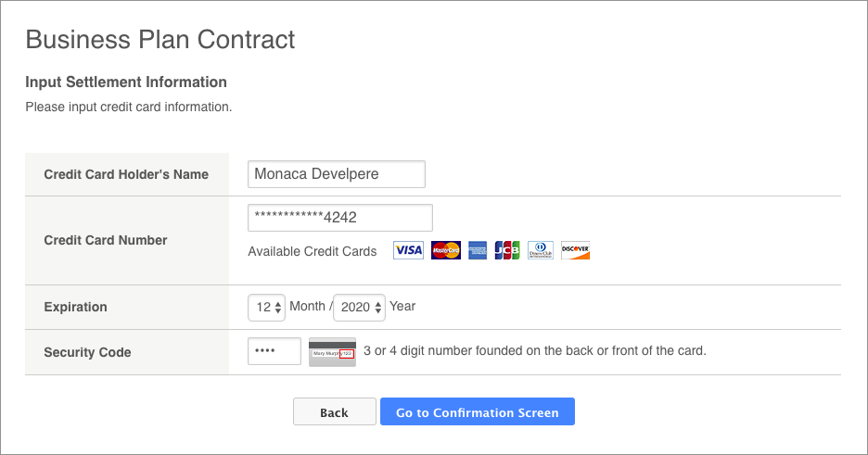868x455 pixels.
Task: Open the expiration month dropdown
Action: coord(266,308)
